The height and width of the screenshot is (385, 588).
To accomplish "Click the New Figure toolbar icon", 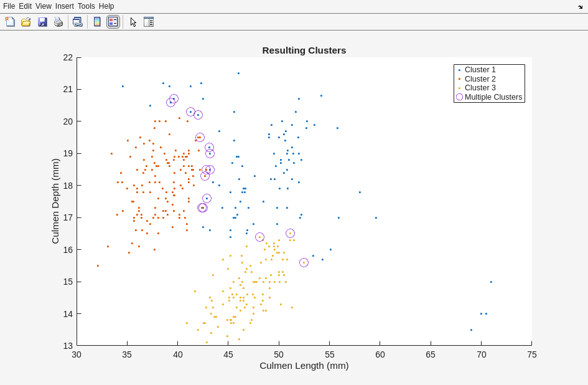I will pos(10,22).
